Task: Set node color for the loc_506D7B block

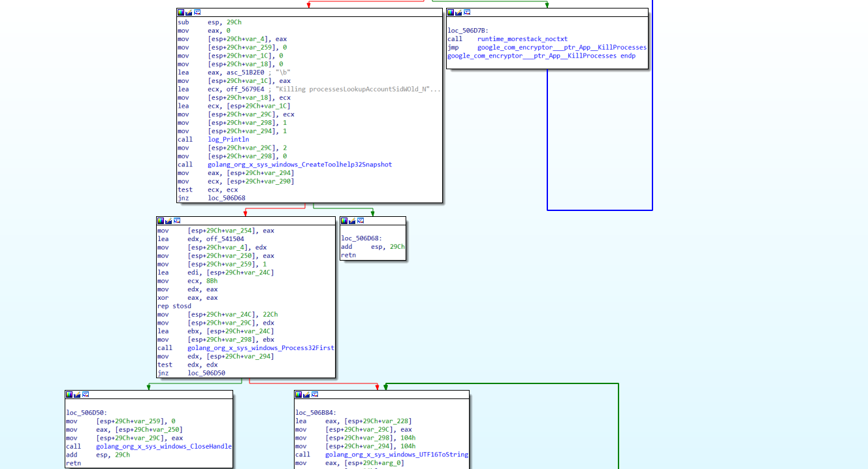Action: pos(451,12)
